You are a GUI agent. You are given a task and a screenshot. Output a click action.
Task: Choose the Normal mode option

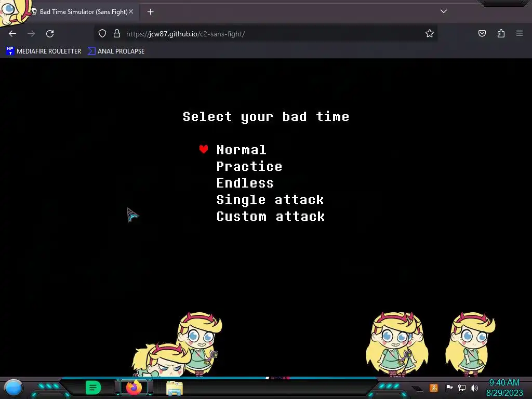click(241, 150)
